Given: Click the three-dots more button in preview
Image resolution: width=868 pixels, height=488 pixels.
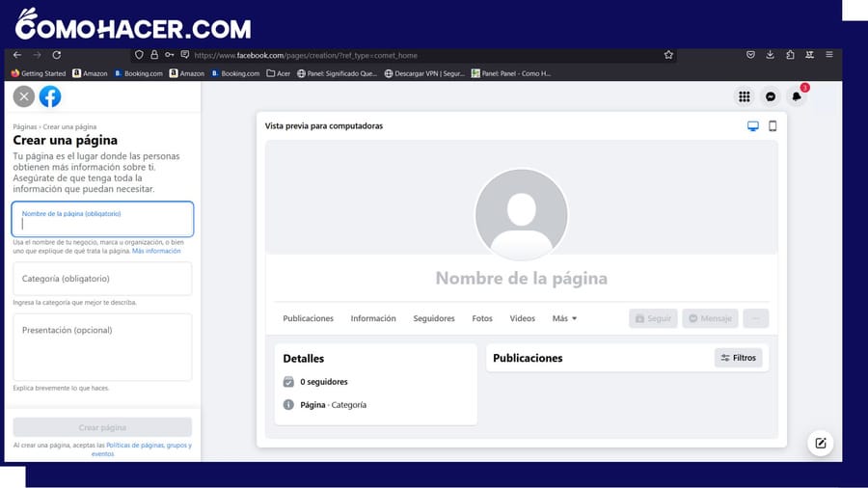Looking at the screenshot, I should click(x=756, y=318).
